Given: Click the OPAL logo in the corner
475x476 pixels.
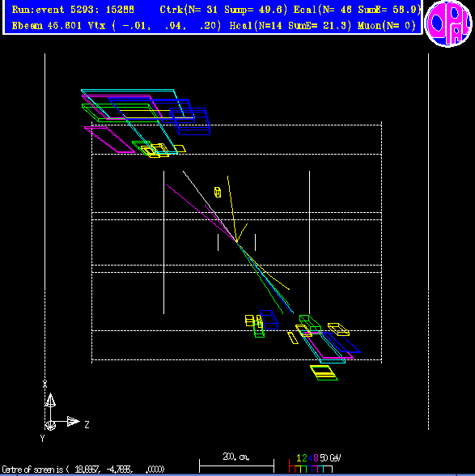Looking at the screenshot, I should click(x=448, y=23).
